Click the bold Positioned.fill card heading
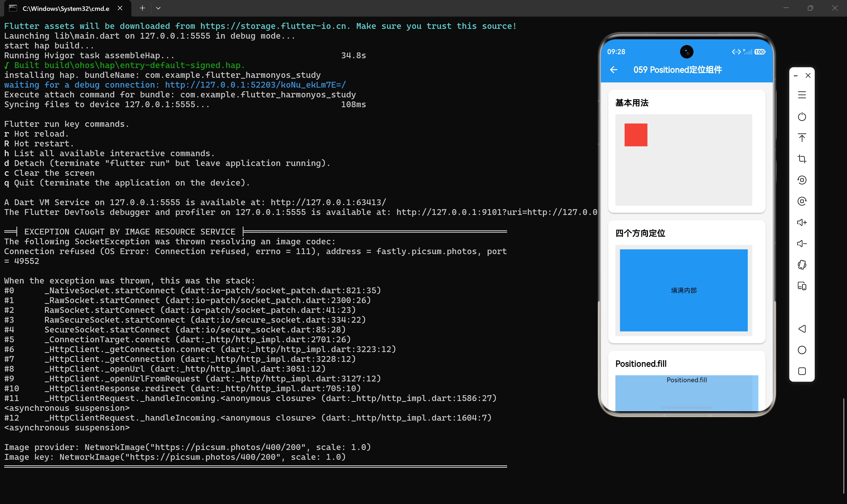 [x=641, y=364]
